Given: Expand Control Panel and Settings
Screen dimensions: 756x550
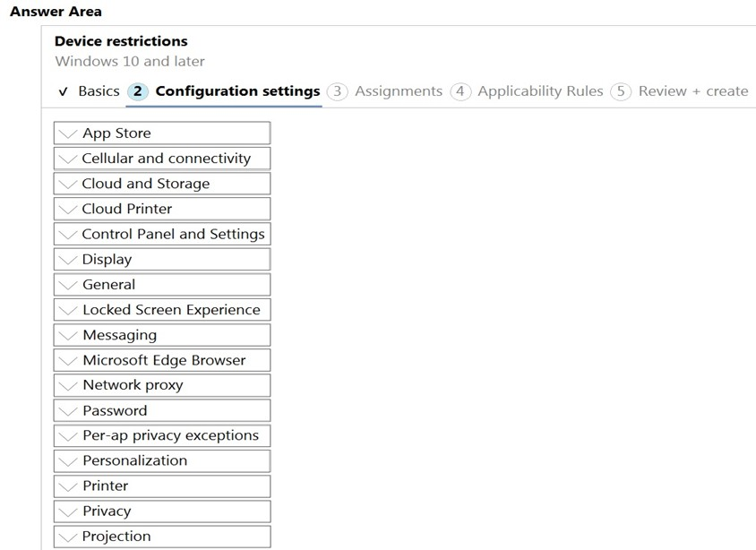Looking at the screenshot, I should 162,234.
